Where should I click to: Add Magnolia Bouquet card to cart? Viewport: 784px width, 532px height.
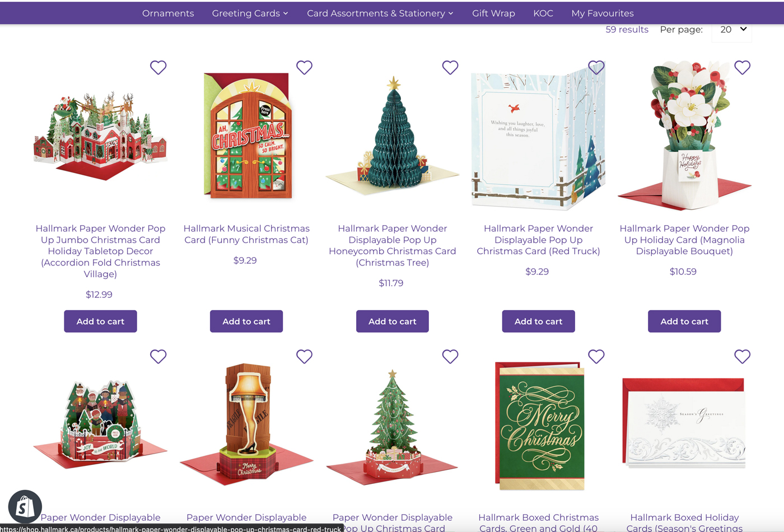pyautogui.click(x=684, y=321)
